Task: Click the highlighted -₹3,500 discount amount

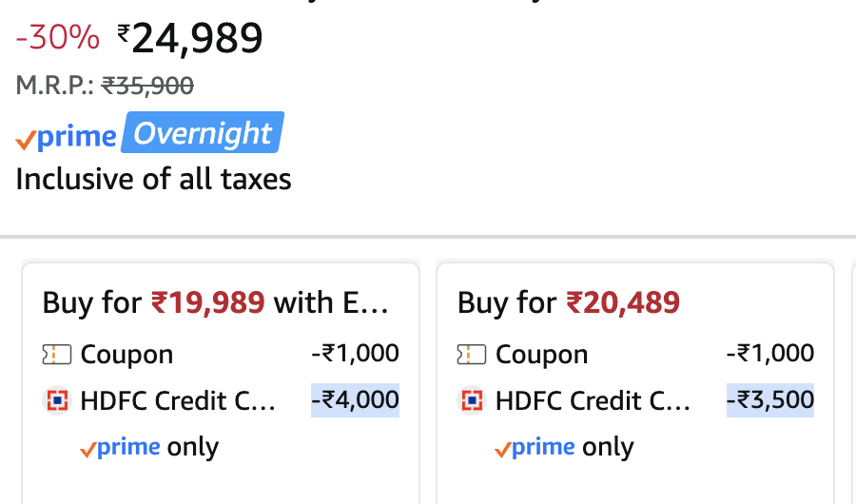Action: pyautogui.click(x=769, y=400)
